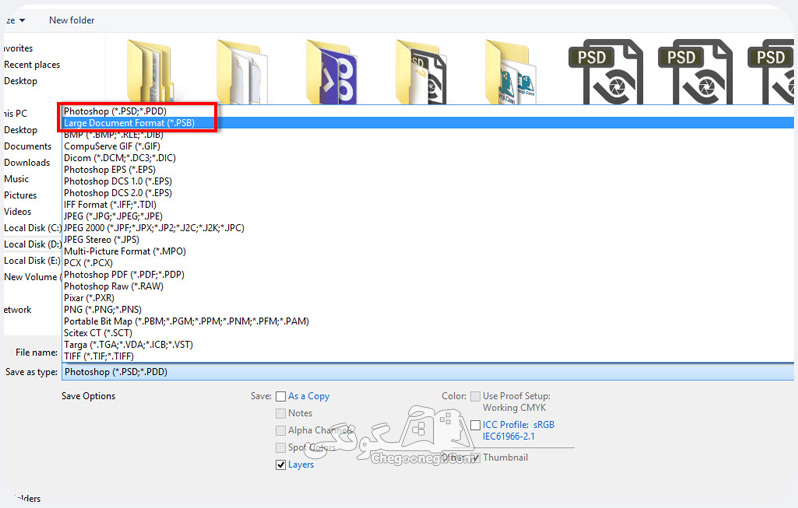Go to Downloads in navigation pane
The image size is (798, 508).
point(27,162)
